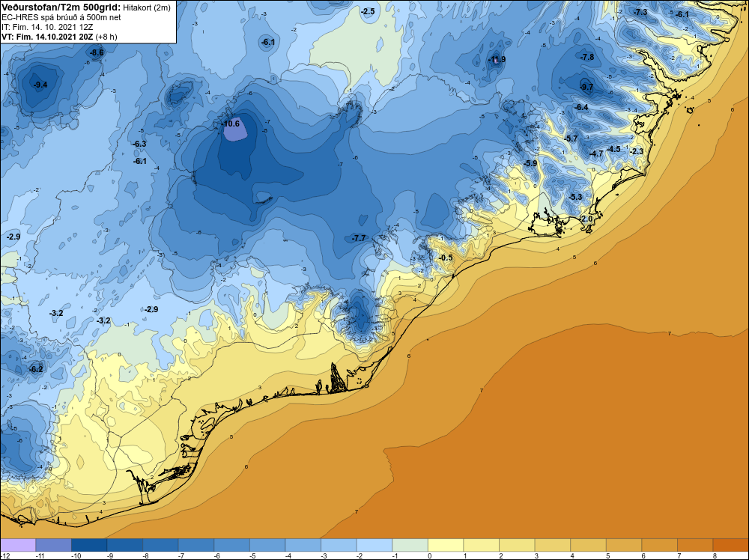Click the -7.8 temperature label
The width and height of the screenshot is (749, 560).
(587, 58)
